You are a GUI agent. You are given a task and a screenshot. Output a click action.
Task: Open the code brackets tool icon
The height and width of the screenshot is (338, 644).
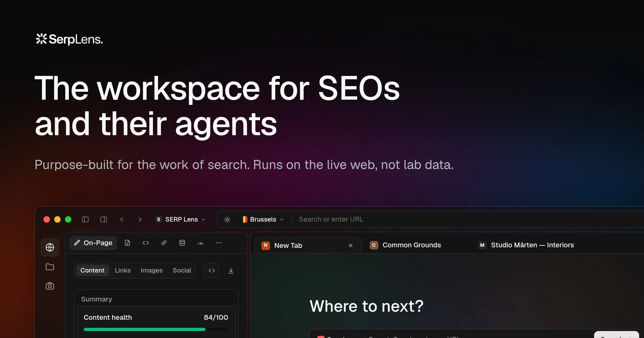pos(146,243)
